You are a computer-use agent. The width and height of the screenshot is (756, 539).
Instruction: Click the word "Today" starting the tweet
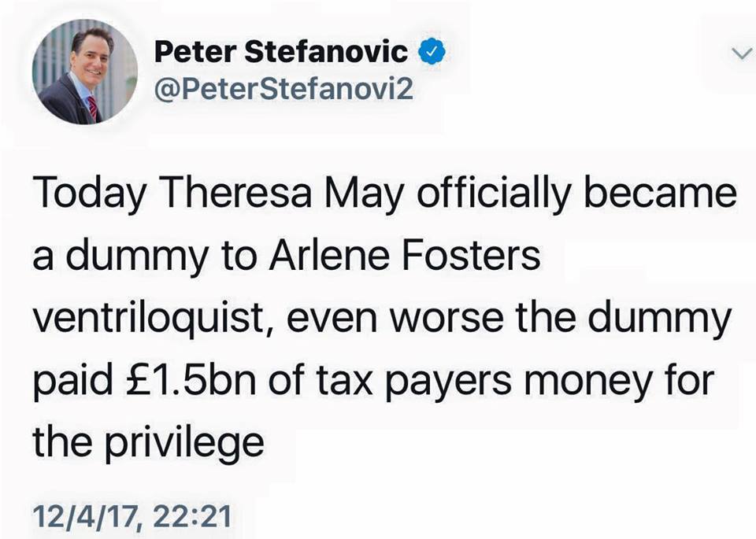(90, 194)
